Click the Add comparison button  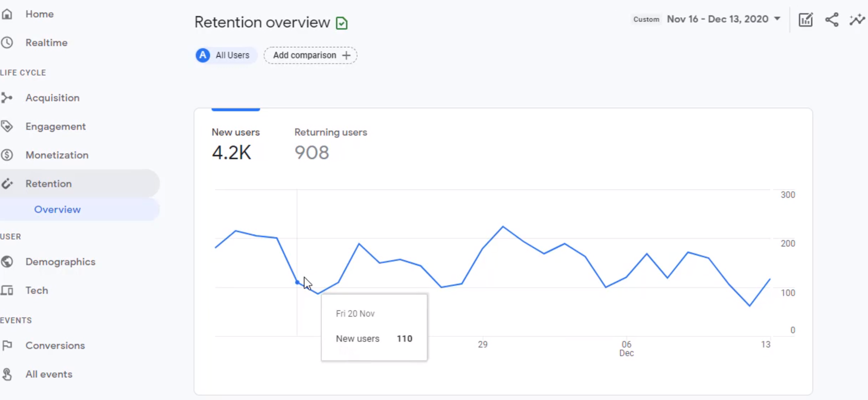(x=310, y=55)
